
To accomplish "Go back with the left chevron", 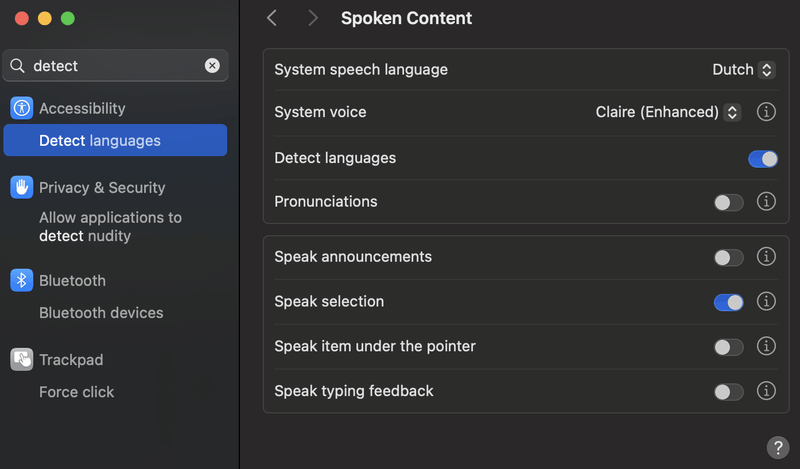I will pyautogui.click(x=272, y=18).
